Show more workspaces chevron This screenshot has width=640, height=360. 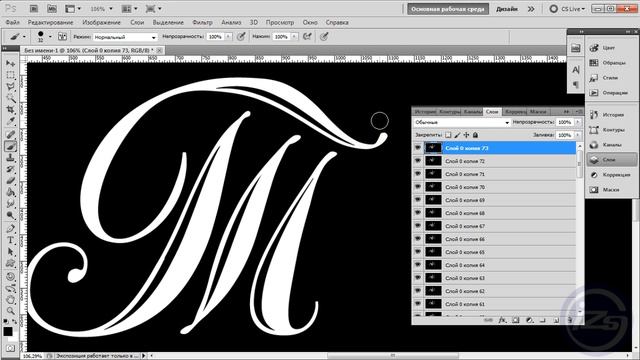(x=531, y=9)
